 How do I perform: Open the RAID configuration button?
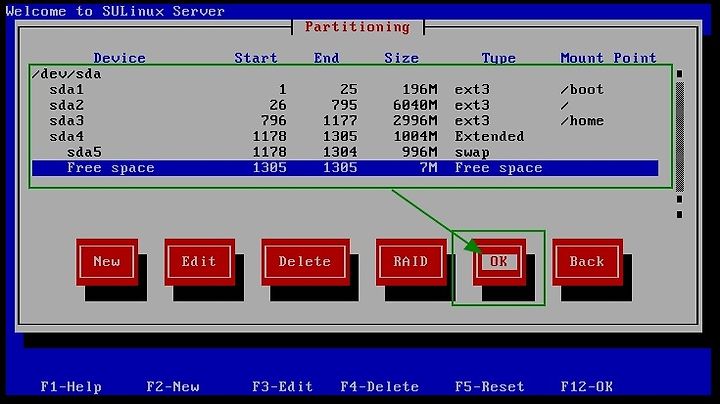coord(411,262)
